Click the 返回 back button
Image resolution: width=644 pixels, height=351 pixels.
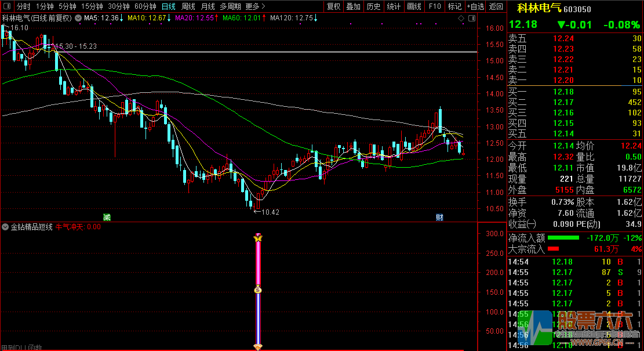click(x=496, y=6)
